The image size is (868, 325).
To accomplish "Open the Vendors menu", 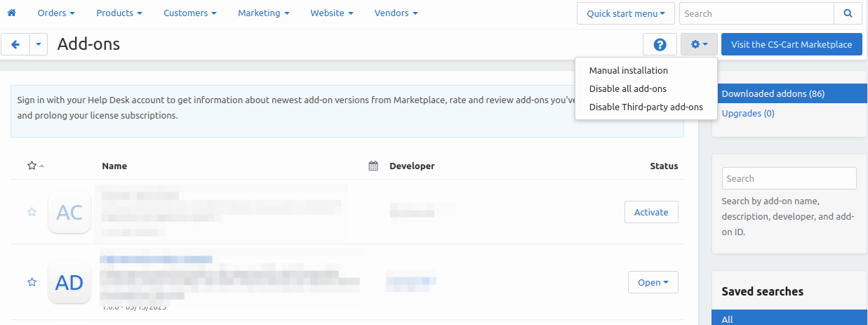I will pyautogui.click(x=396, y=13).
